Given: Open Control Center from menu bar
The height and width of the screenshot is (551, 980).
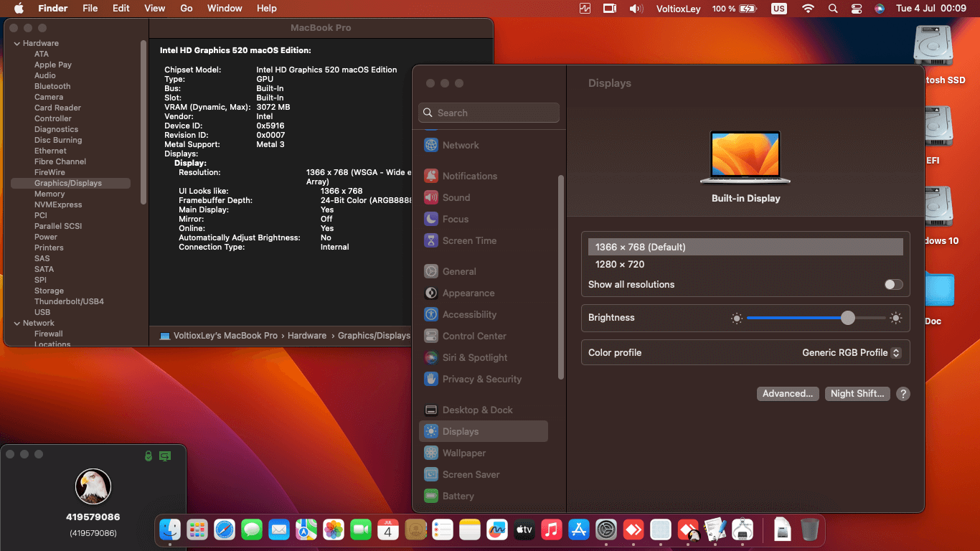Looking at the screenshot, I should pos(857,9).
